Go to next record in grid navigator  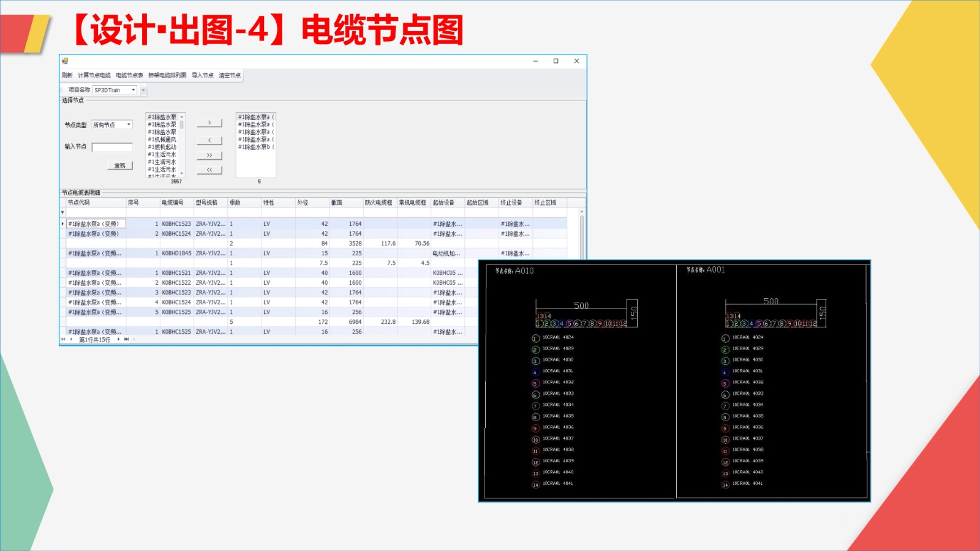point(118,339)
